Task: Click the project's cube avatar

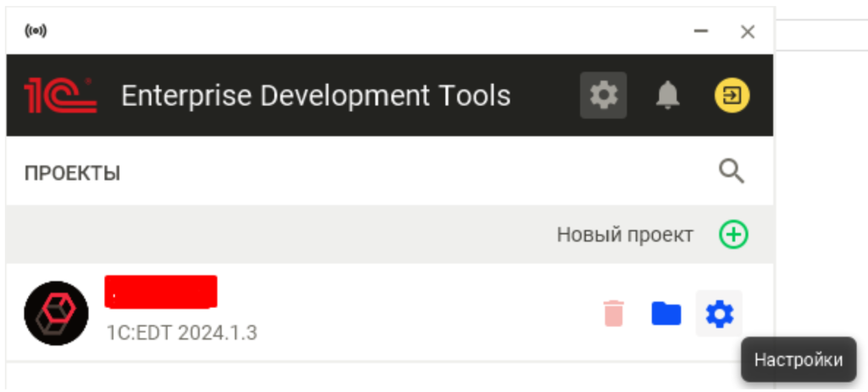Action: click(57, 313)
